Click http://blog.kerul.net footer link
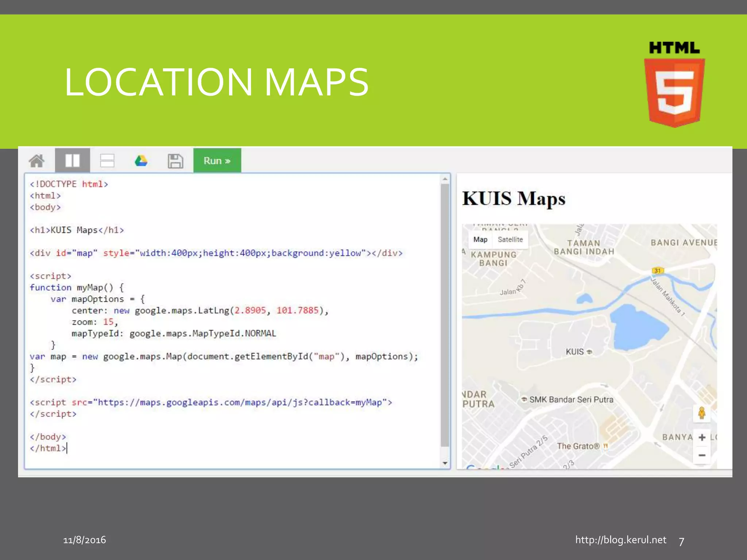Viewport: 747px width, 560px height. (621, 540)
